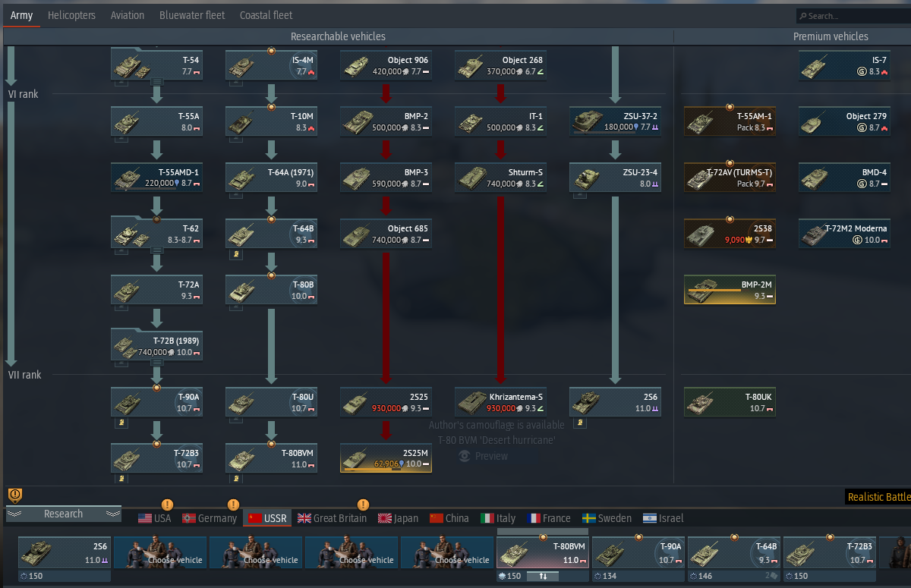The image size is (911, 588).
Task: Click the T-80UK squadron vehicle card
Action: (x=730, y=402)
